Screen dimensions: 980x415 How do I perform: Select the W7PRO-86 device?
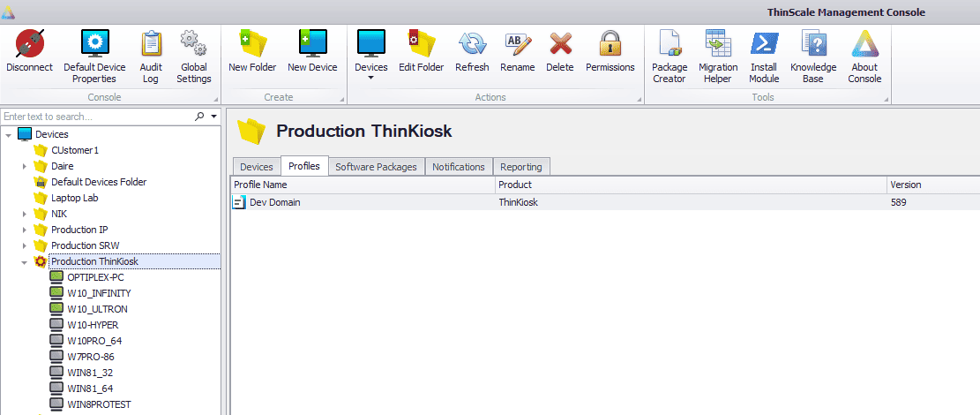91,357
